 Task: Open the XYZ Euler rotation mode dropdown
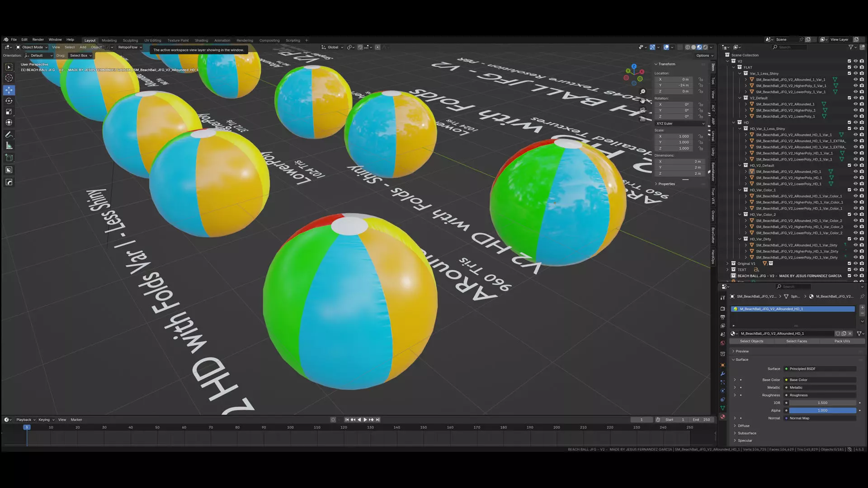680,123
